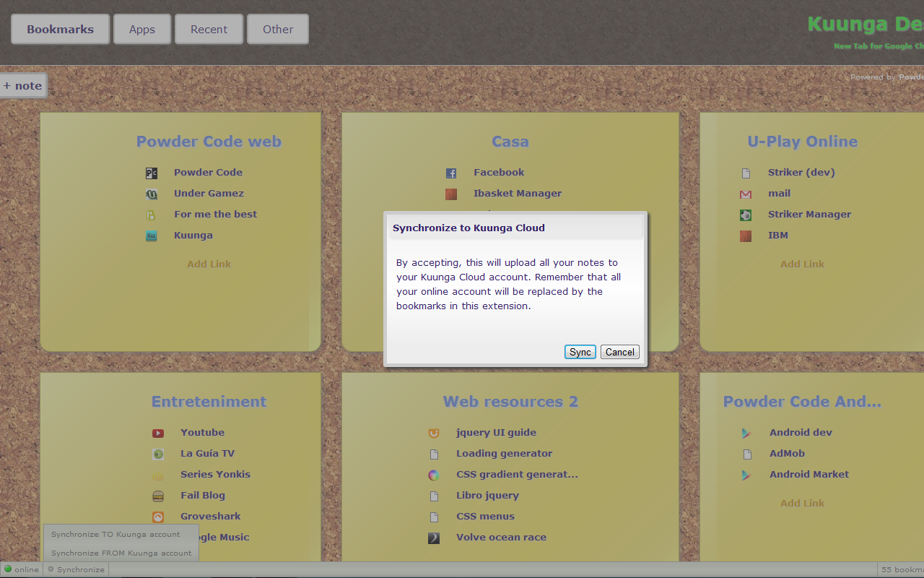Open the Facebook bookmark link
This screenshot has height=578, width=924.
pos(499,173)
